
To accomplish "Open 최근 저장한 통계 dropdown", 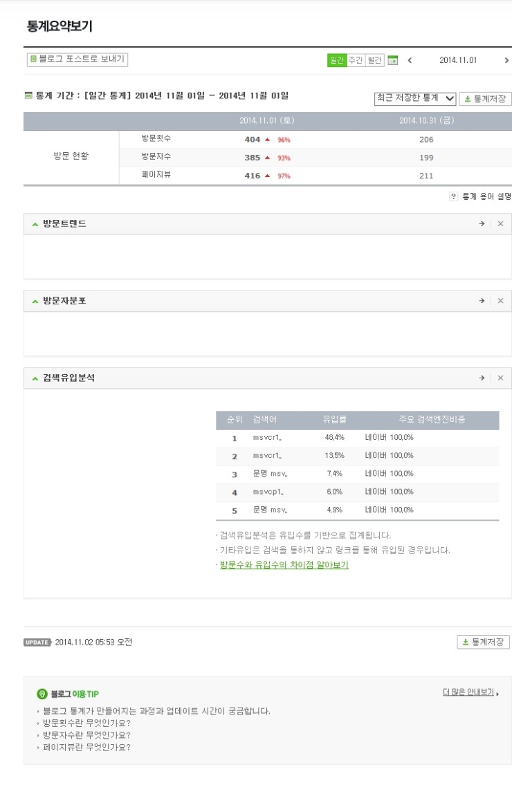I will pyautogui.click(x=415, y=98).
